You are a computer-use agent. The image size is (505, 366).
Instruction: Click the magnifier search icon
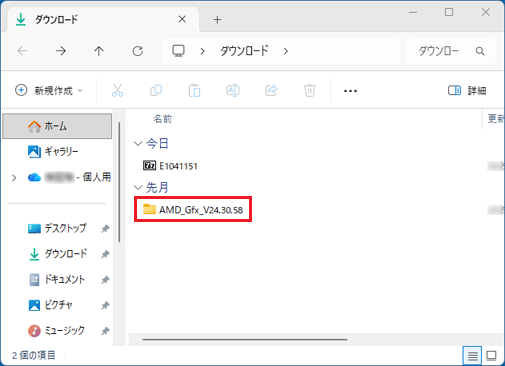click(480, 51)
